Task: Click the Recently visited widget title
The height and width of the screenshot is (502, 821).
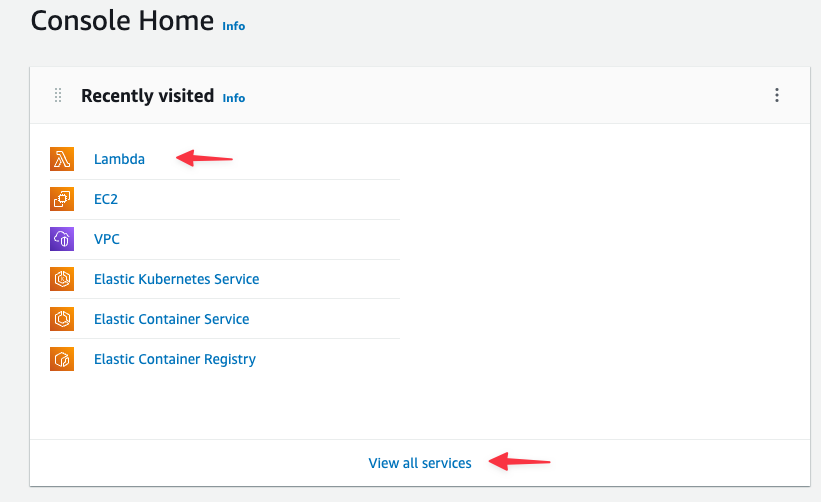Action: (148, 96)
